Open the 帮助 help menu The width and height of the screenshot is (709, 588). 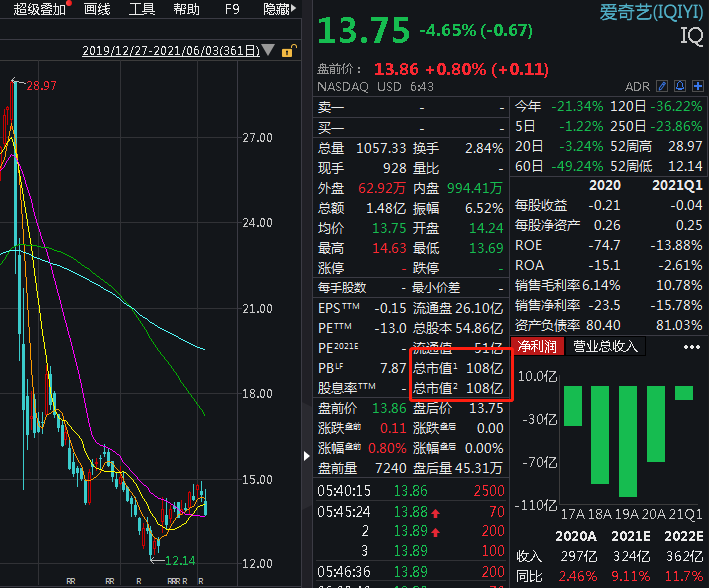click(186, 9)
